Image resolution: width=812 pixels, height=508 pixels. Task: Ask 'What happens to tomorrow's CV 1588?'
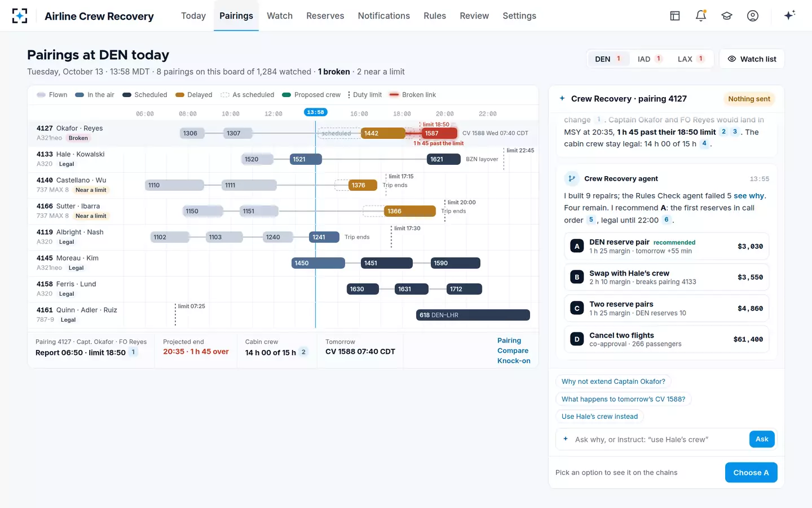tap(624, 399)
